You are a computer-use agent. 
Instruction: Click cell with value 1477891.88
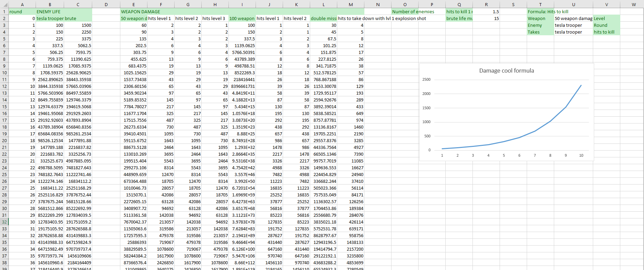(78, 140)
